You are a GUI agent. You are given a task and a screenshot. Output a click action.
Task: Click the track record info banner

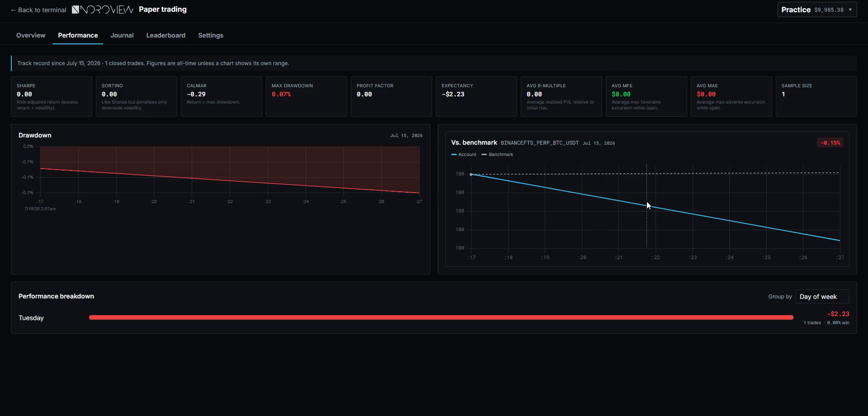tap(434, 63)
